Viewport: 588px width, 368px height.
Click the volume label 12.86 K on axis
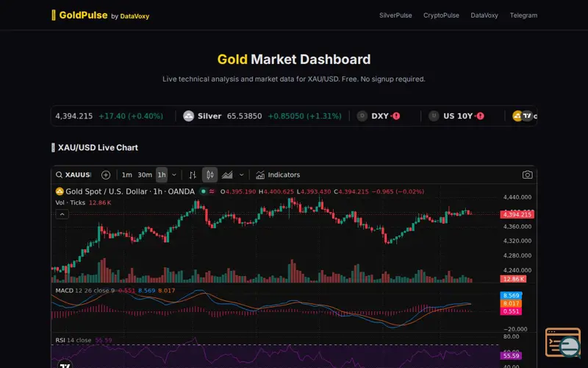click(x=513, y=279)
